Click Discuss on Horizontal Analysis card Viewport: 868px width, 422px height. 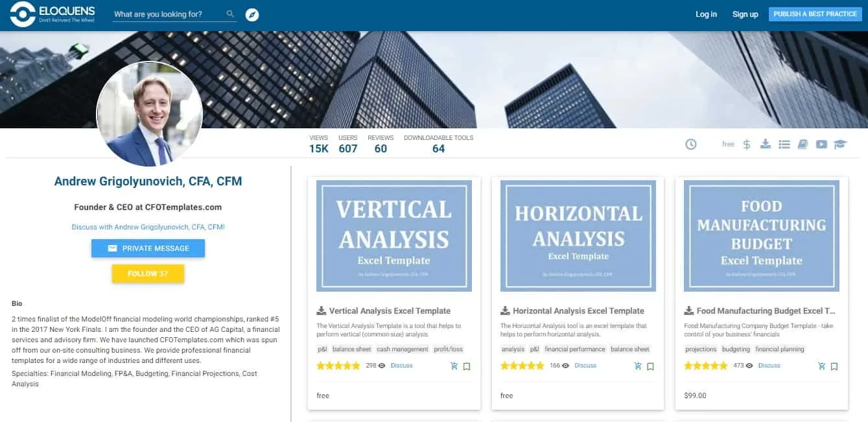(585, 366)
